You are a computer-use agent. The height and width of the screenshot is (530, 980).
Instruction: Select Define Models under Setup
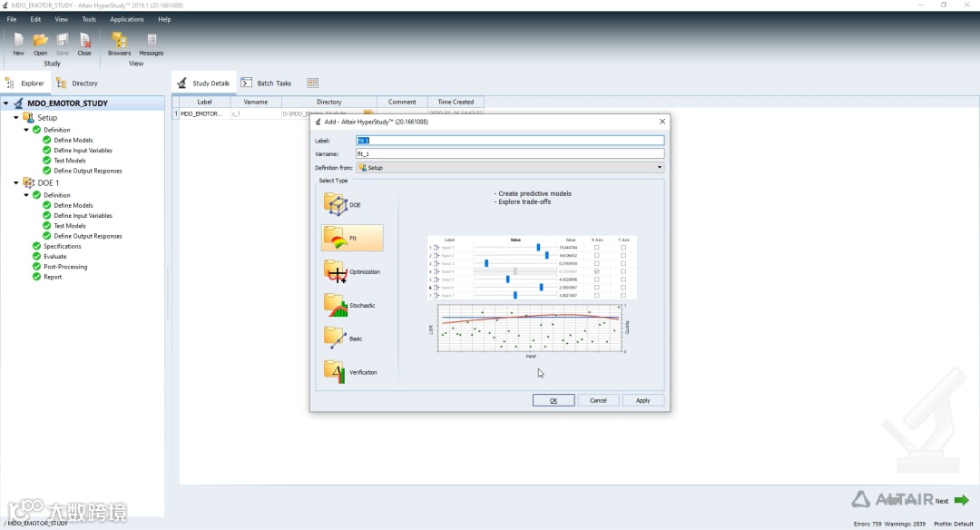point(73,140)
